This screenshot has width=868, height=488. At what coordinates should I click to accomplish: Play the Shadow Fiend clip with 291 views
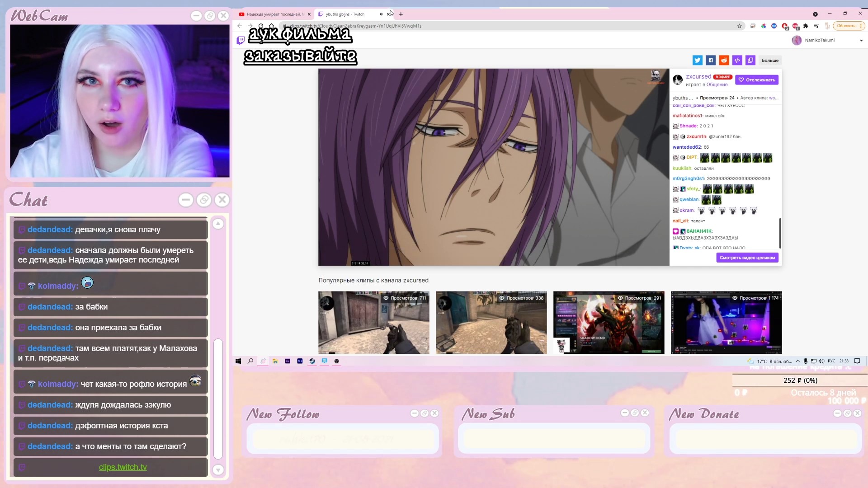(x=609, y=322)
